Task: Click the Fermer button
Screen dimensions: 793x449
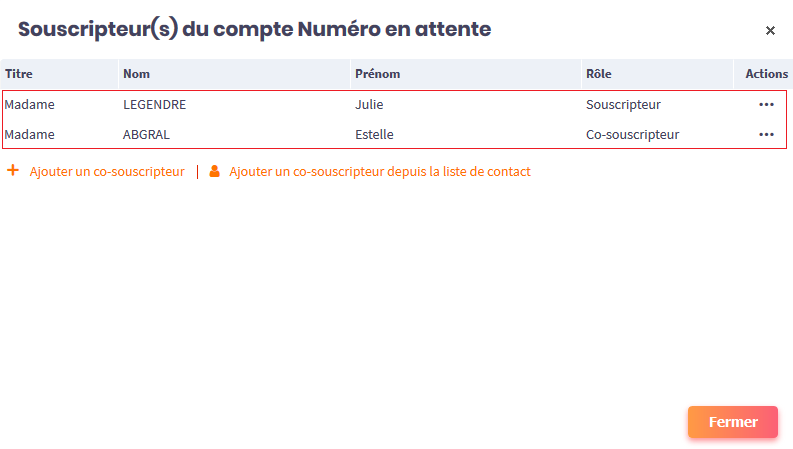Action: point(732,422)
